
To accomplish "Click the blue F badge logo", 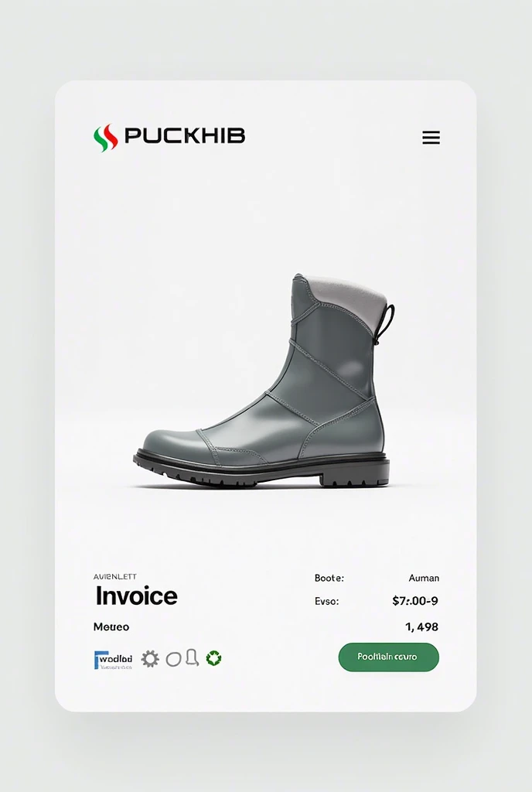I will pyautogui.click(x=113, y=661).
